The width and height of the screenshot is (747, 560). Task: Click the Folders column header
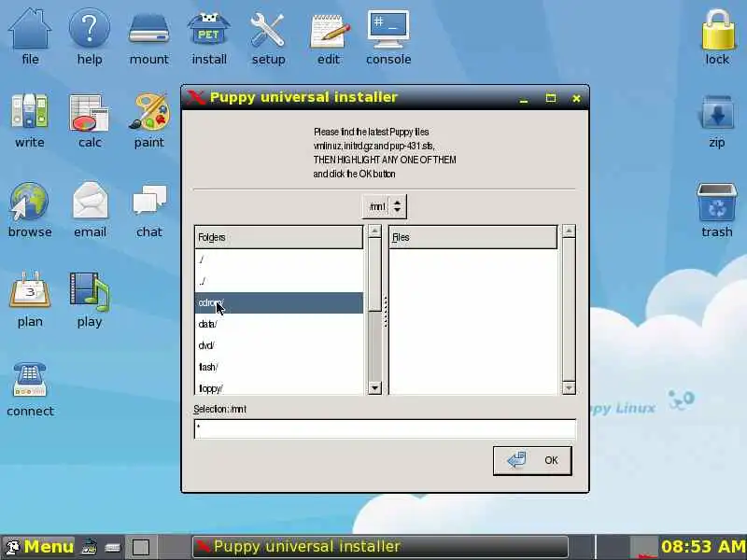tap(278, 237)
